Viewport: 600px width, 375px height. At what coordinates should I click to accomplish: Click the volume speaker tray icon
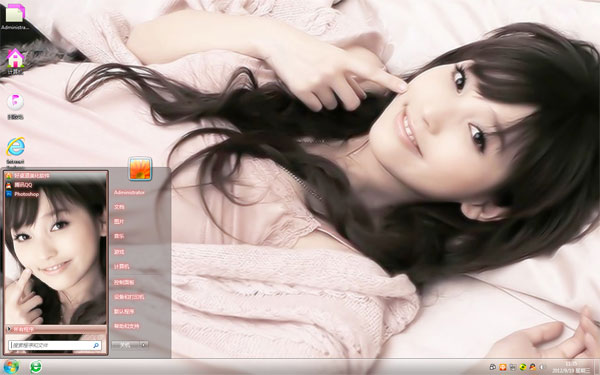[x=542, y=367]
